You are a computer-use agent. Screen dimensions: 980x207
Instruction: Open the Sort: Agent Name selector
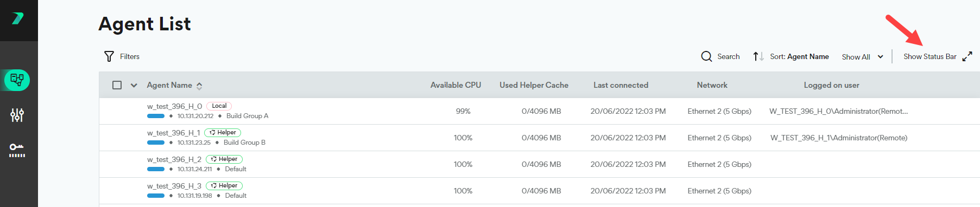pos(799,56)
